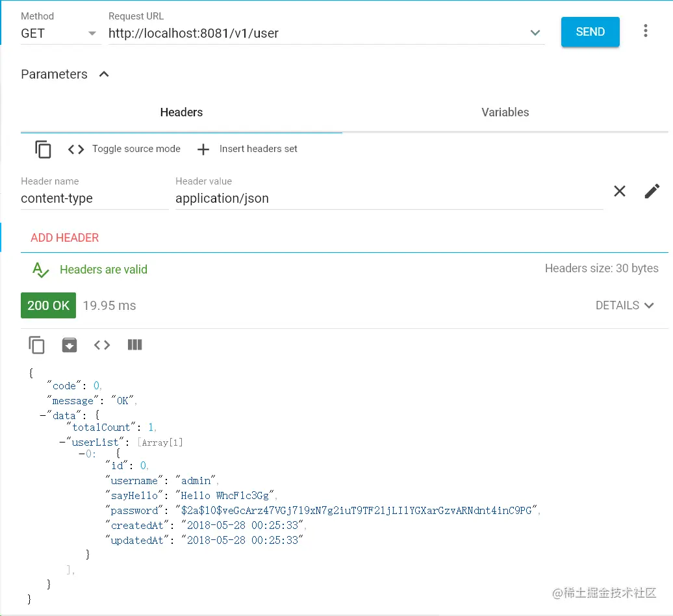The height and width of the screenshot is (616, 673).
Task: Collapse the 0 array item node
Action: (x=82, y=454)
